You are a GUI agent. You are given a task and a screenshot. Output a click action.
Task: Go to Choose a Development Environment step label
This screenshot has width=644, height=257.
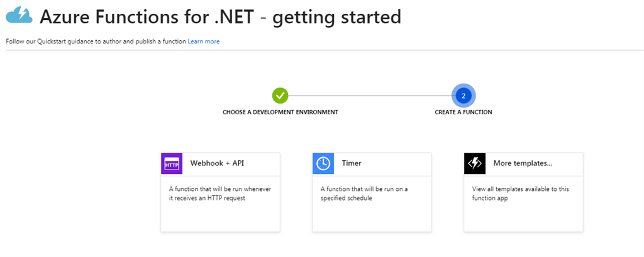pyautogui.click(x=280, y=112)
